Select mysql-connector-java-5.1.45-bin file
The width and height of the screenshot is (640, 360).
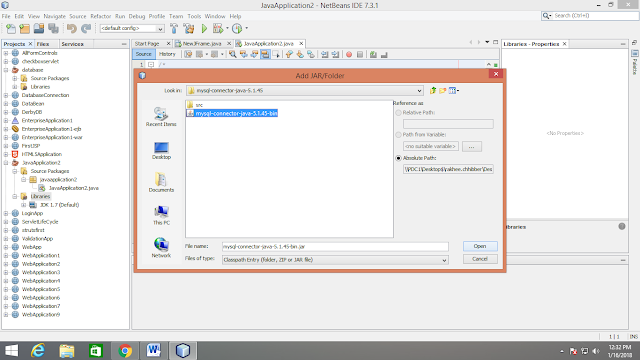pos(232,113)
